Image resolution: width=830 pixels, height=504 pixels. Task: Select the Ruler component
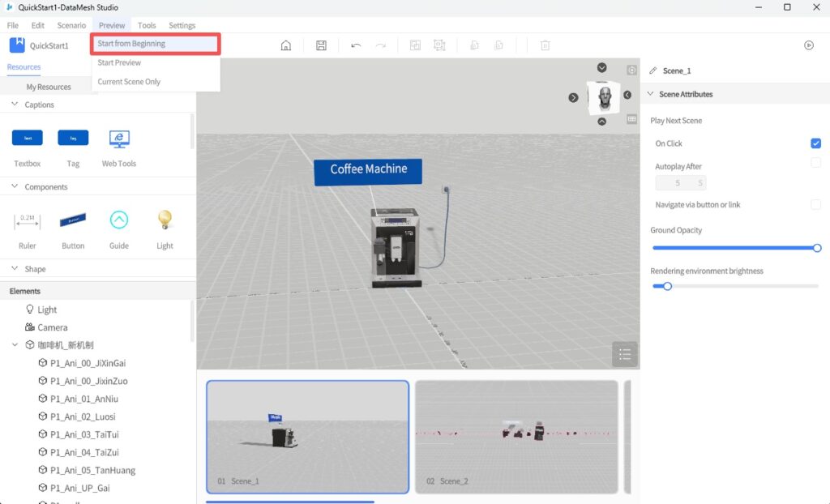click(x=28, y=220)
